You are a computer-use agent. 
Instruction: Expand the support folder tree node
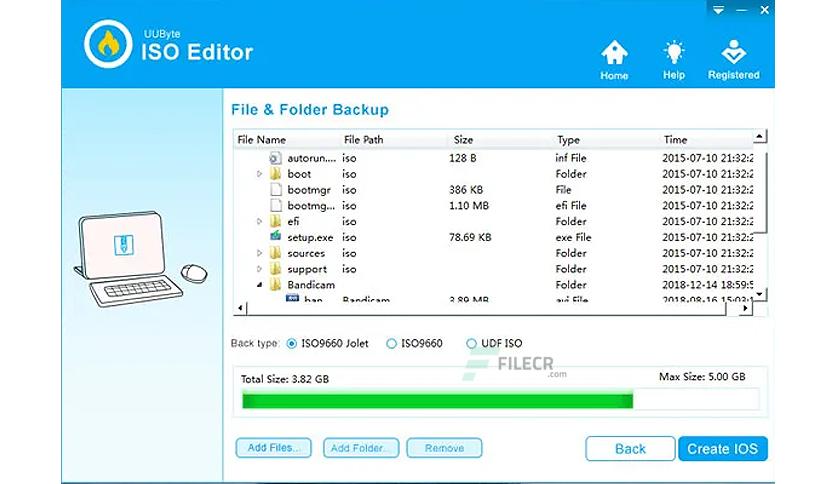tap(260, 269)
